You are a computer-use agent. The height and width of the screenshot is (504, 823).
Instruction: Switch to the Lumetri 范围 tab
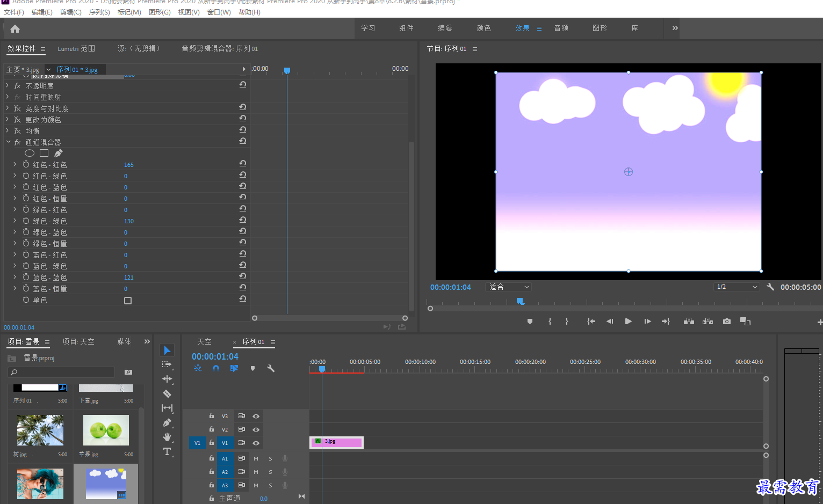[x=76, y=48]
